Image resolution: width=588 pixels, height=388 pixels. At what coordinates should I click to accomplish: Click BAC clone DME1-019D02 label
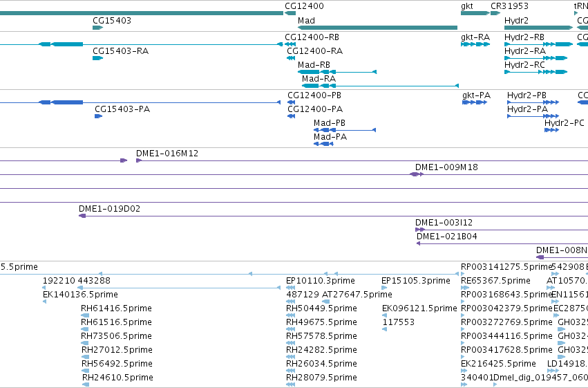[x=109, y=209]
